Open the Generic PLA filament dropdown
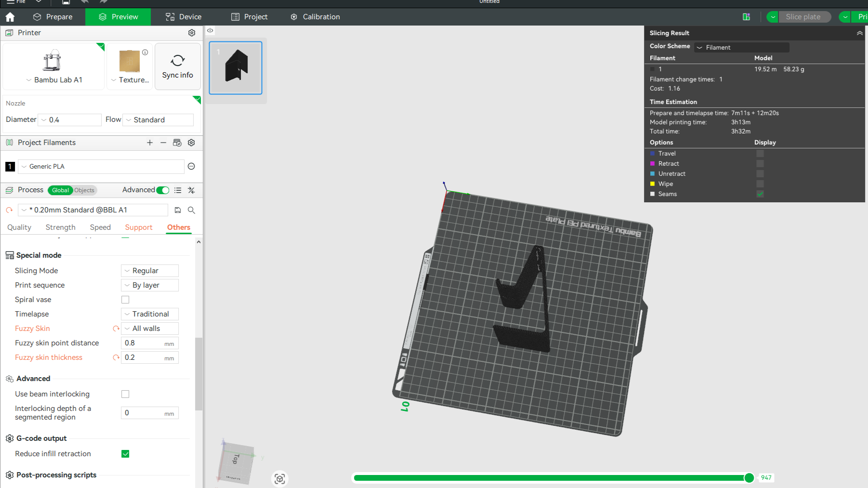This screenshot has width=868, height=488. coord(101,166)
